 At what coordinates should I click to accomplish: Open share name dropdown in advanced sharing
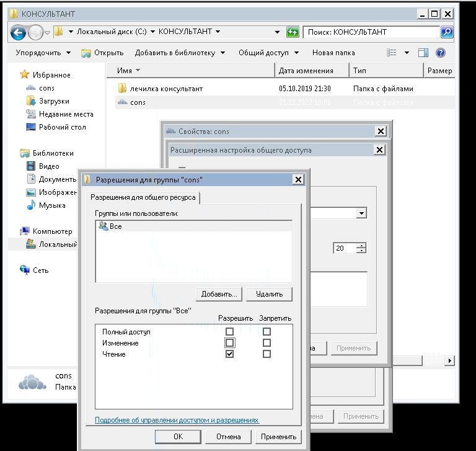[x=361, y=213]
